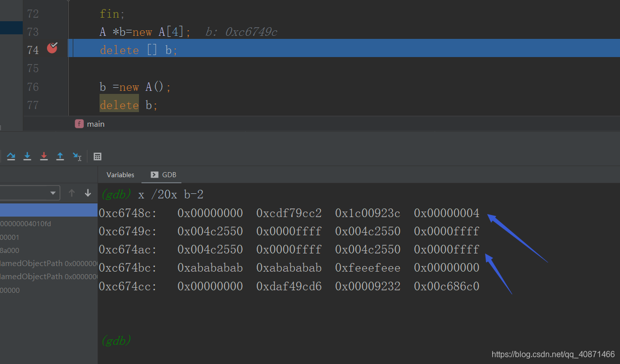Viewport: 620px width, 364px height.
Task: Click the 'fin;' line 72
Action: (111, 14)
